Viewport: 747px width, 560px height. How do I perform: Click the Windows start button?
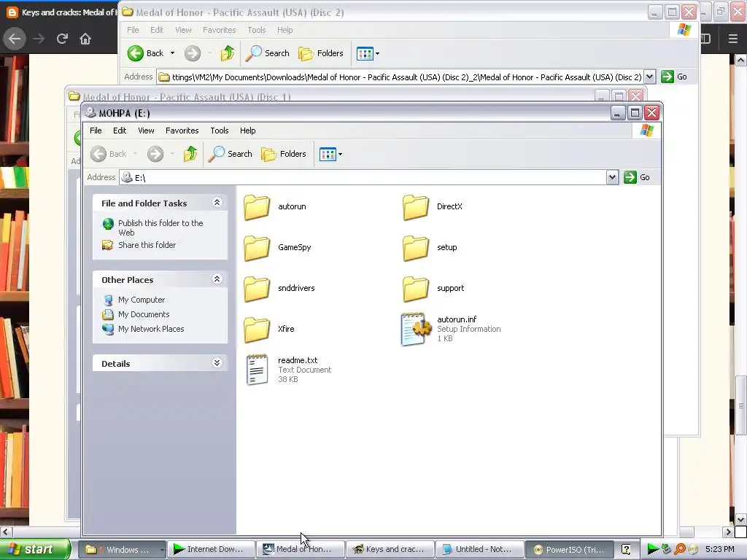tap(34, 549)
